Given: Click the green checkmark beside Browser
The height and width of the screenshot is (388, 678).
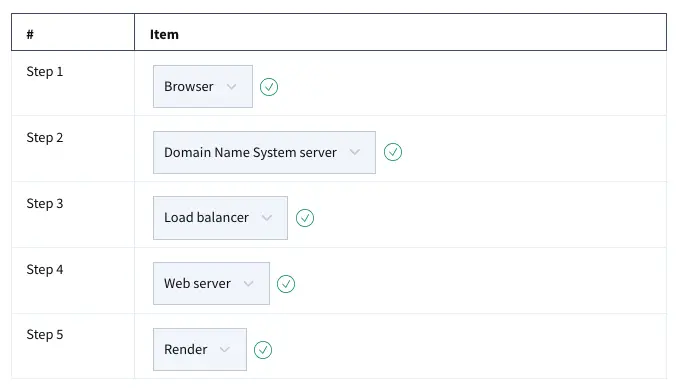Looking at the screenshot, I should coord(269,87).
